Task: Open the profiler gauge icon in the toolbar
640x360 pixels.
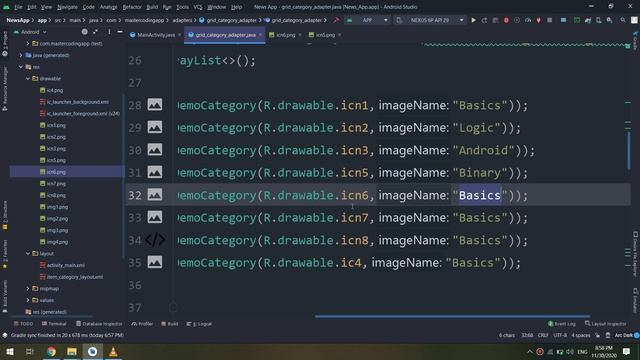Action: tap(528, 20)
